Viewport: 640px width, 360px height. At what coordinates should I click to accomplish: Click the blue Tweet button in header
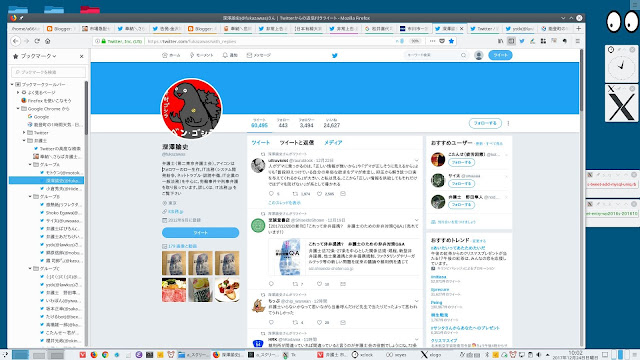[x=500, y=55]
